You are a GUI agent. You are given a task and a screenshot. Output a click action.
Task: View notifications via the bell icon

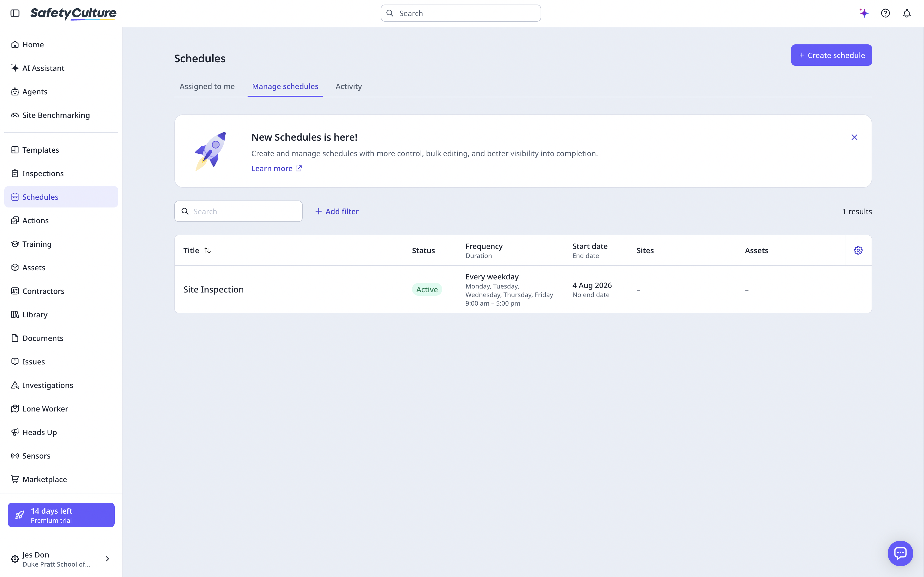[x=907, y=13]
